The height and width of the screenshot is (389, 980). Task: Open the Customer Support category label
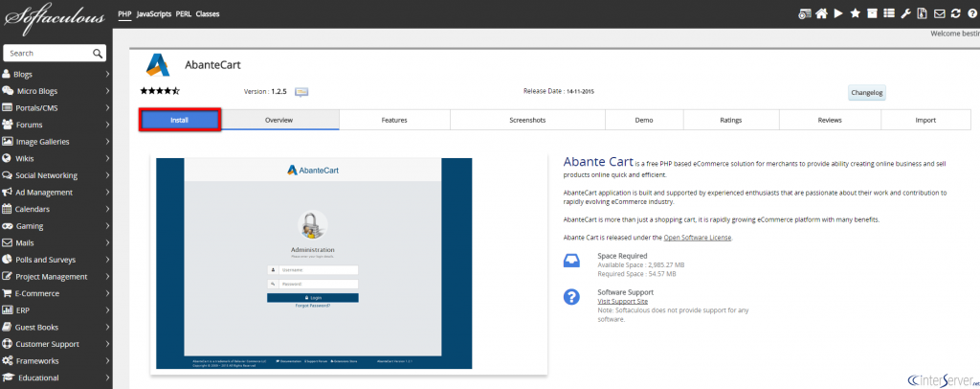[48, 344]
